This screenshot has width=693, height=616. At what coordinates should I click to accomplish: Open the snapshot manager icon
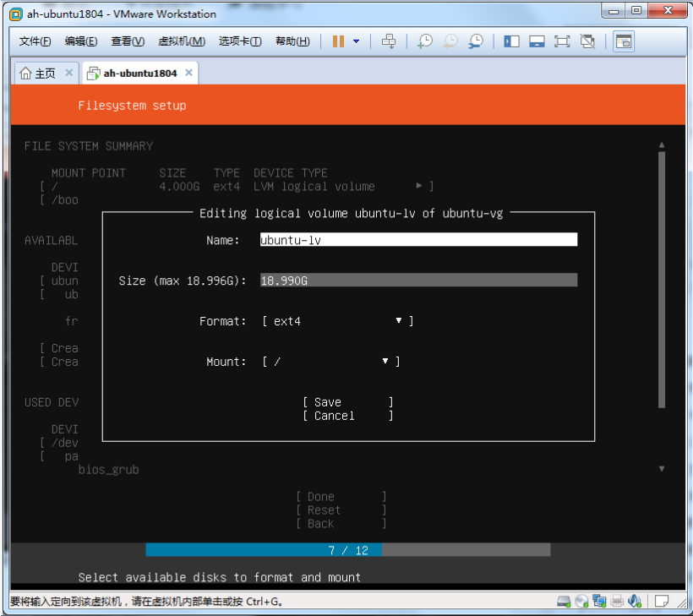(x=477, y=41)
